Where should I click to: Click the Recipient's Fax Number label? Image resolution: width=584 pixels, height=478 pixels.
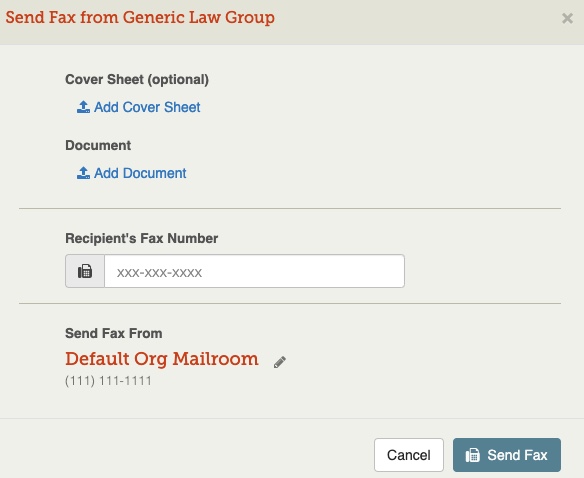(142, 238)
